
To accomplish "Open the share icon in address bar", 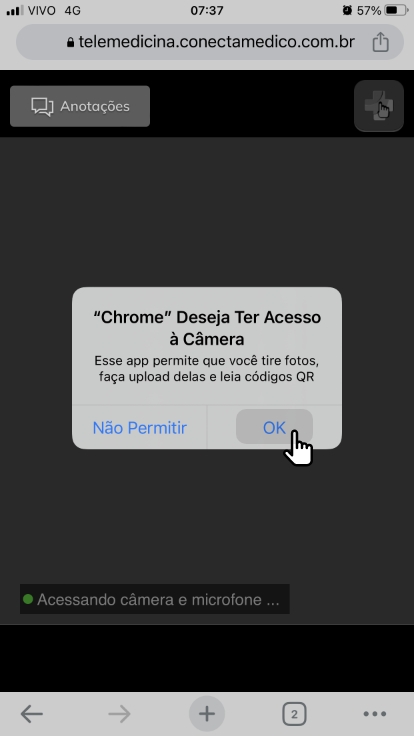I will [x=381, y=42].
